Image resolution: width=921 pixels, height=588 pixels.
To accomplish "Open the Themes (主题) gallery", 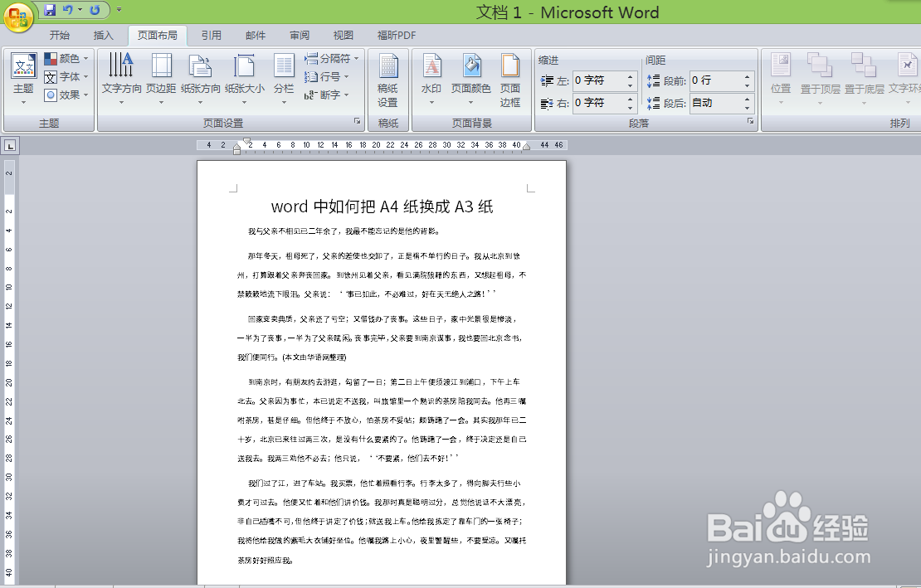I will point(23,80).
